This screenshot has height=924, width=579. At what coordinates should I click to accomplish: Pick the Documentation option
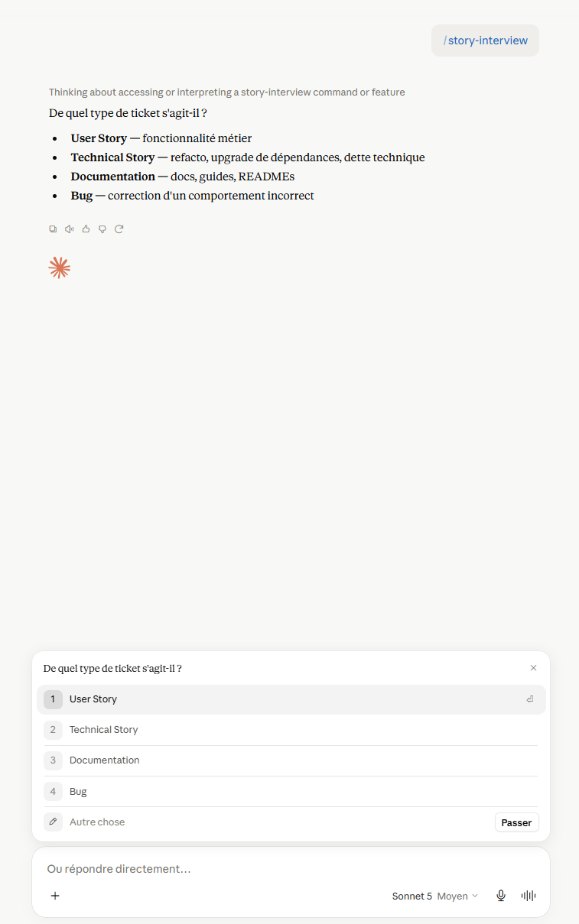tap(291, 760)
